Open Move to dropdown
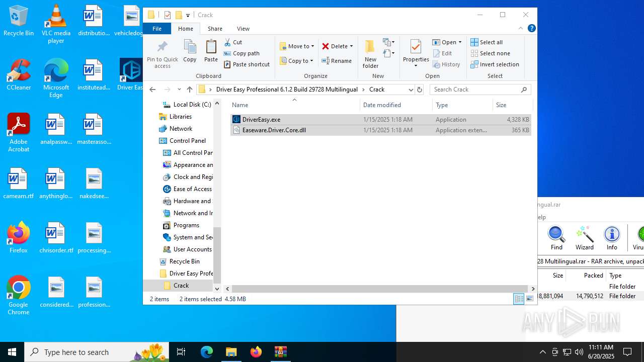The width and height of the screenshot is (644, 362). tap(297, 46)
